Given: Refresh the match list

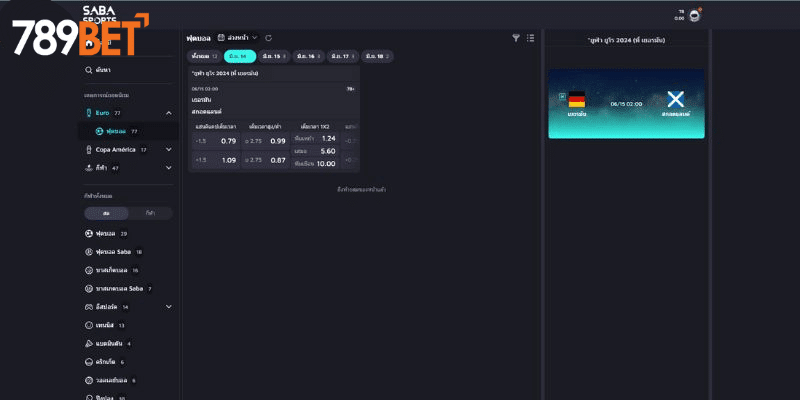Looking at the screenshot, I should (268, 37).
